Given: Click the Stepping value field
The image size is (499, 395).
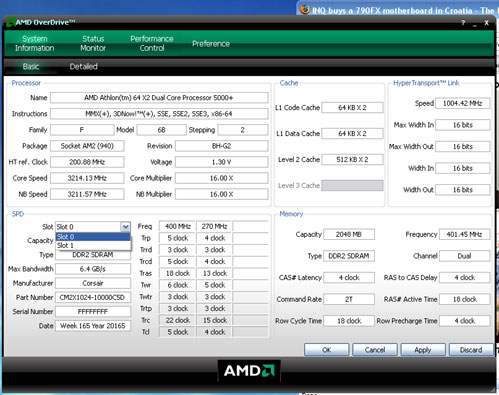Looking at the screenshot, I should pyautogui.click(x=243, y=130).
